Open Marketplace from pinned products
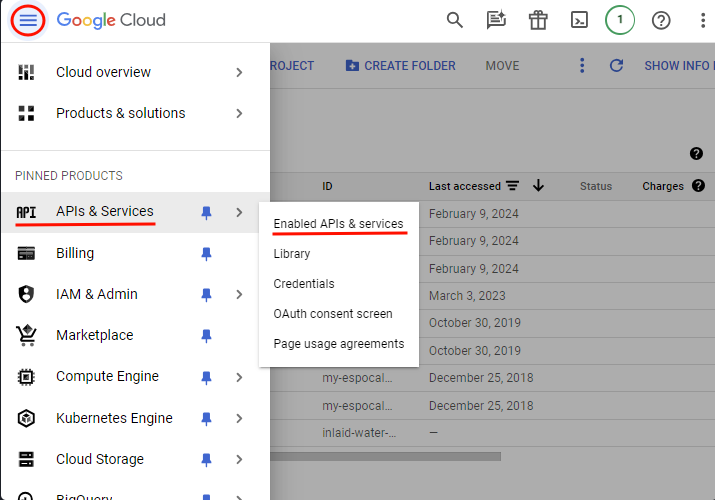The height and width of the screenshot is (500, 715). [x=94, y=335]
